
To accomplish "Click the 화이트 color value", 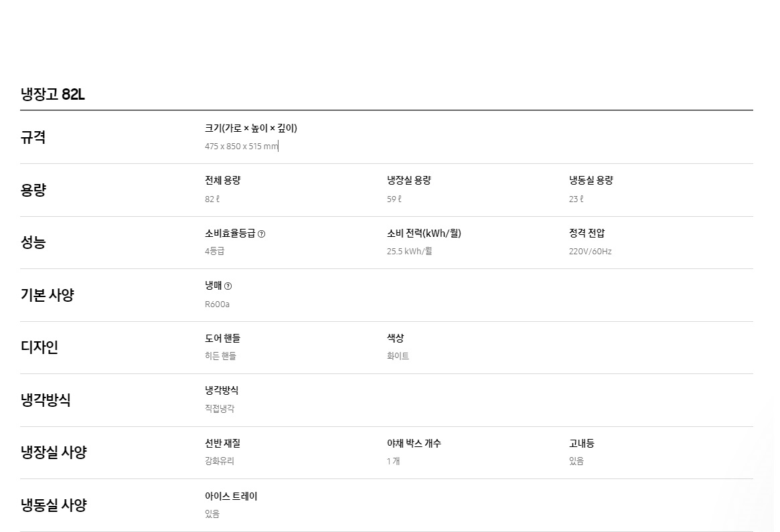I will pos(398,356).
